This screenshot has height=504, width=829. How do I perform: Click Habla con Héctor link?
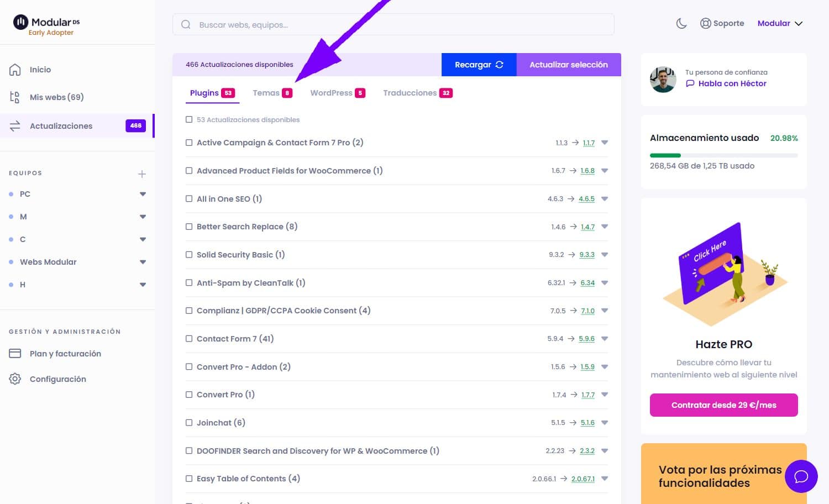coord(732,83)
